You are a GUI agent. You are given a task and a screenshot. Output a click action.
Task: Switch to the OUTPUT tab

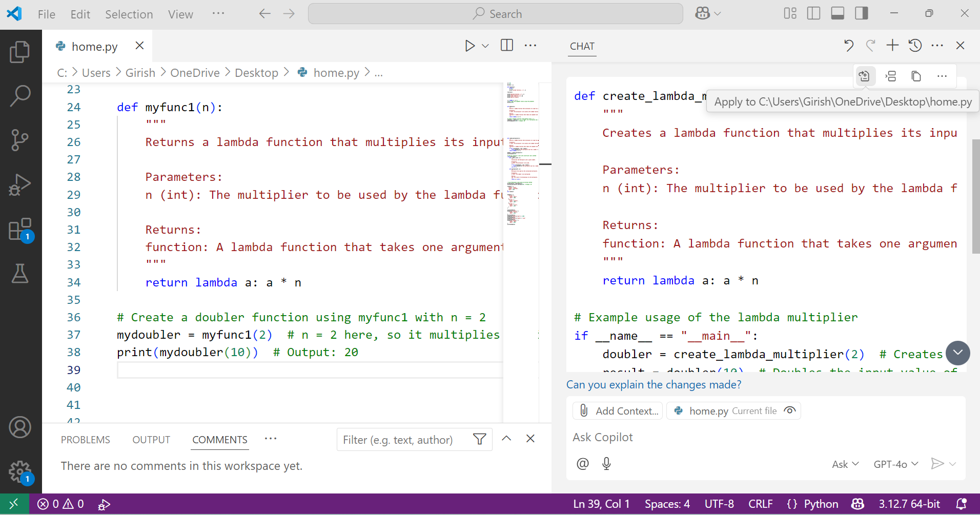coord(151,439)
